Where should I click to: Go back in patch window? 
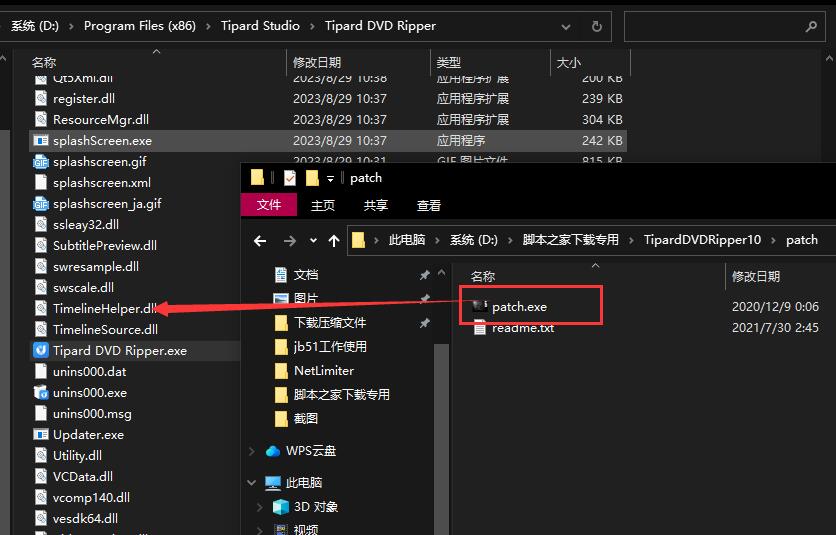[260, 241]
